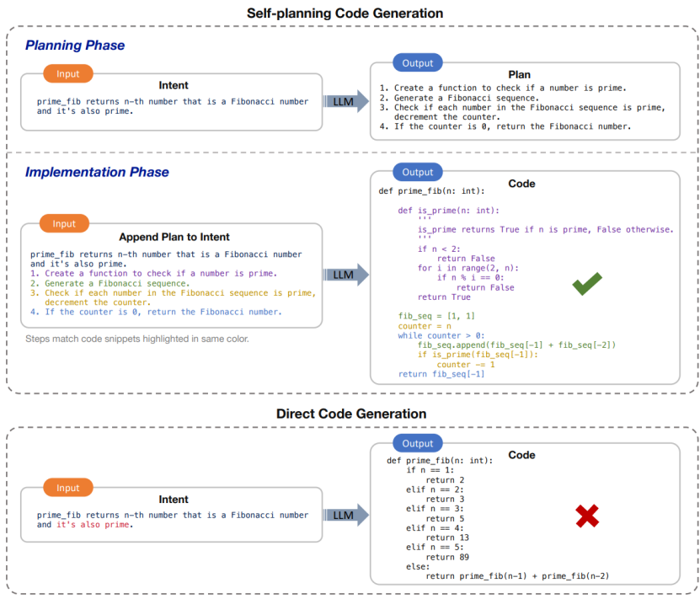Click the 'Implementation Phase' heading
This screenshot has height=599, width=700.
tap(97, 172)
